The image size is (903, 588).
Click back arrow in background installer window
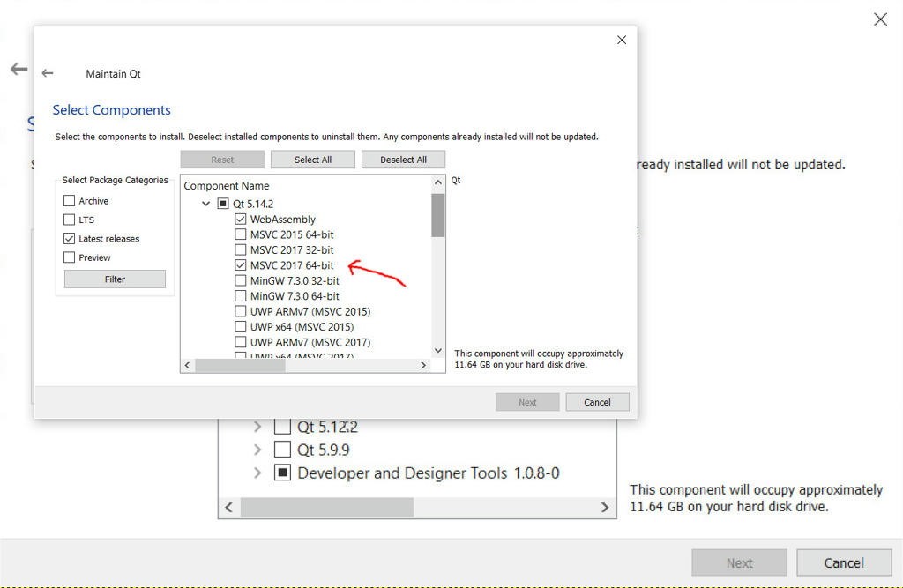tap(19, 69)
